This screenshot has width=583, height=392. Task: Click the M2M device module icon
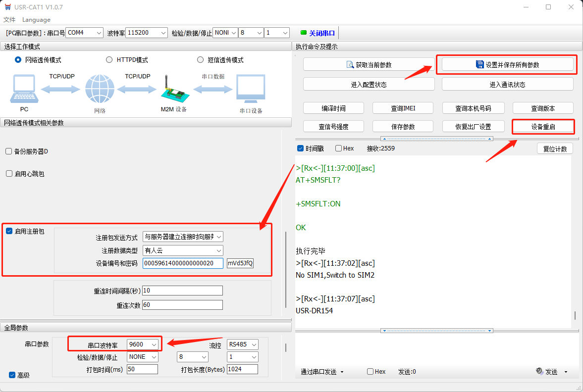[173, 90]
